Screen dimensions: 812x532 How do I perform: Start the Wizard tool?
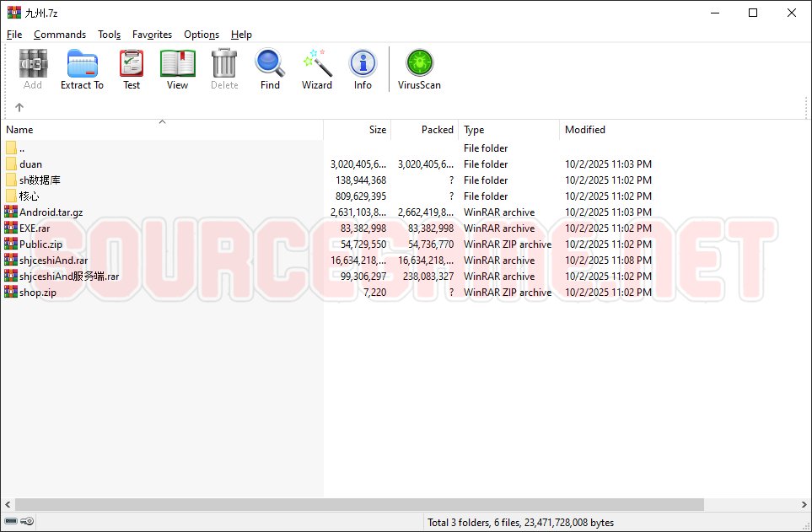coord(317,69)
